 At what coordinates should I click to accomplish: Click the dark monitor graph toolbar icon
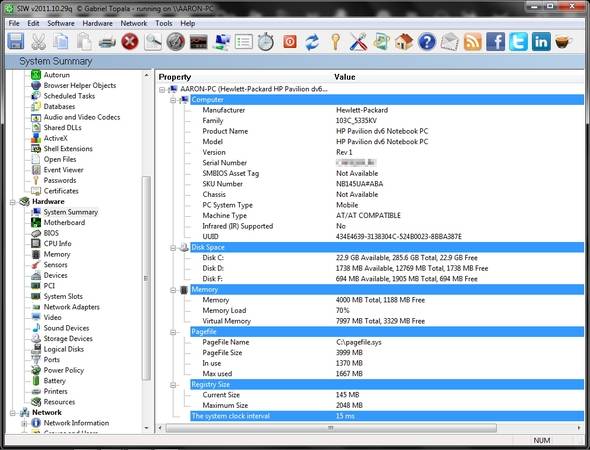[198, 41]
